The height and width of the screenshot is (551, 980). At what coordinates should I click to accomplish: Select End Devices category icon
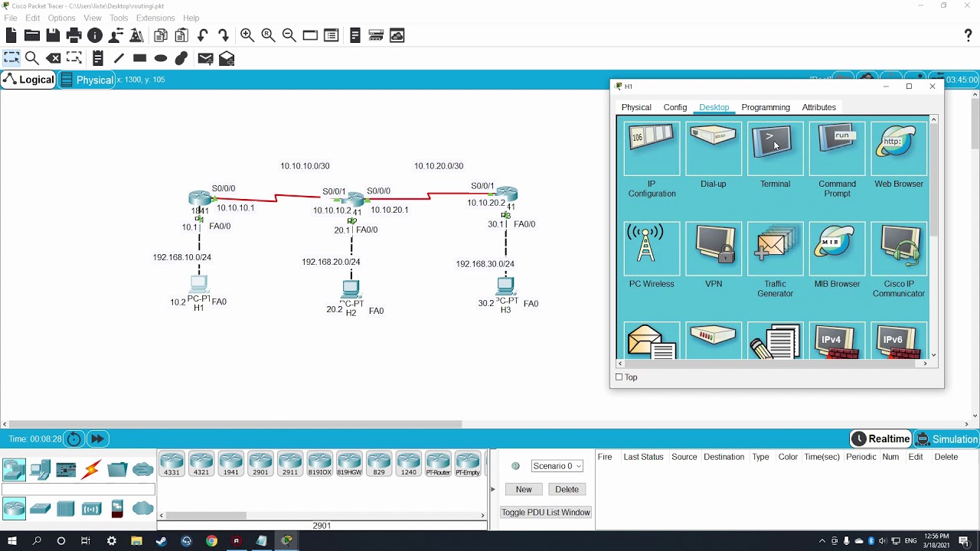click(x=40, y=469)
